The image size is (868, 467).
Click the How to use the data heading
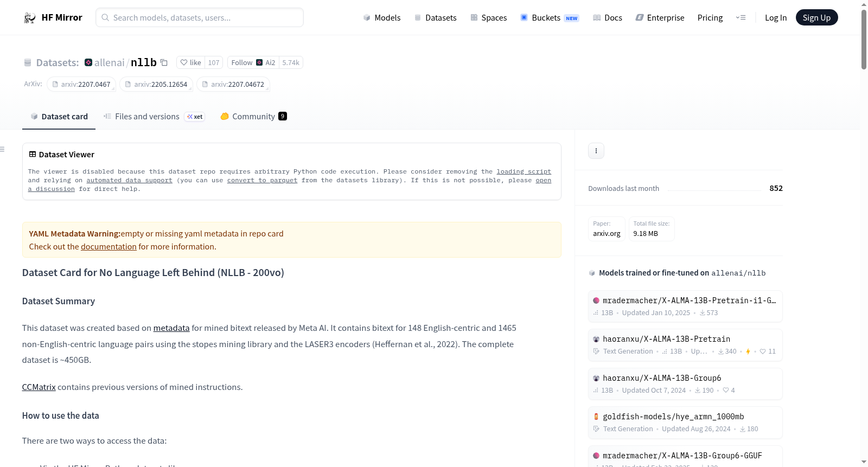click(x=61, y=415)
